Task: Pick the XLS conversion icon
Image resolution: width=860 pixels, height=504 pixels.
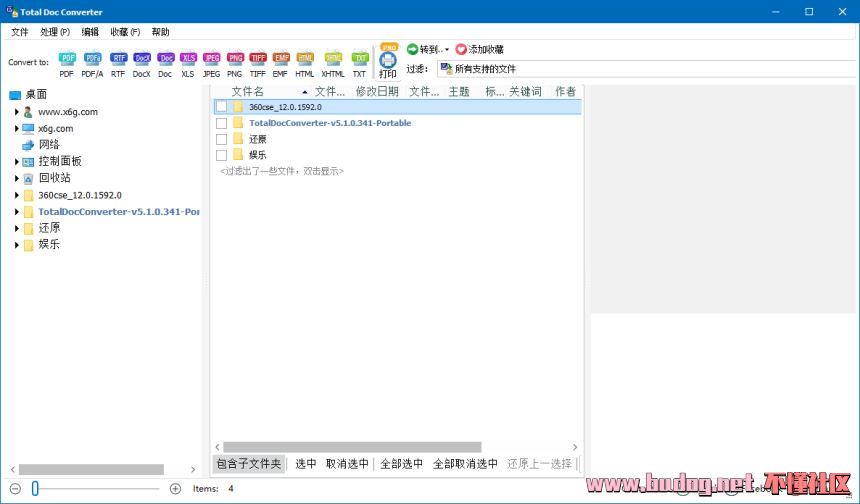Action: point(188,59)
